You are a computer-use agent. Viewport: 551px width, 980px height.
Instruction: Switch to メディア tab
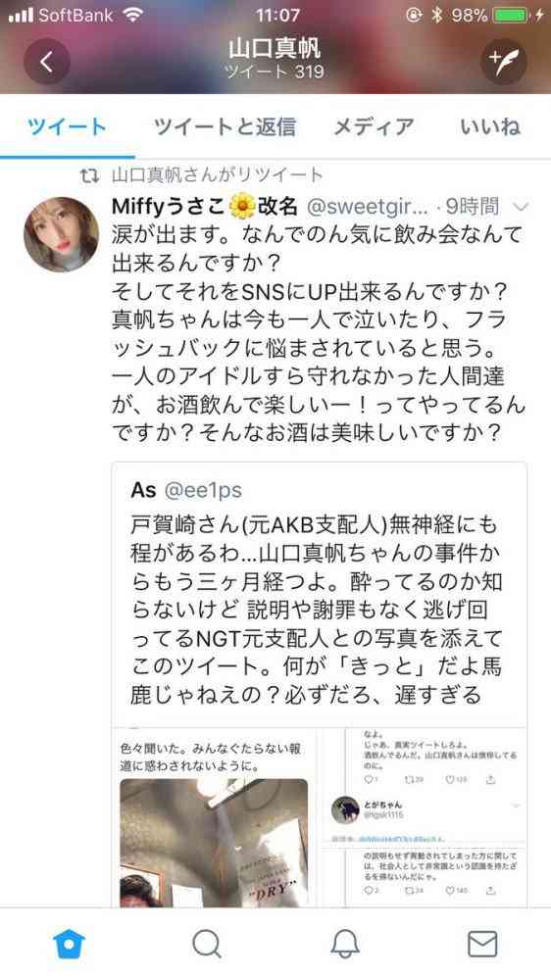[374, 126]
